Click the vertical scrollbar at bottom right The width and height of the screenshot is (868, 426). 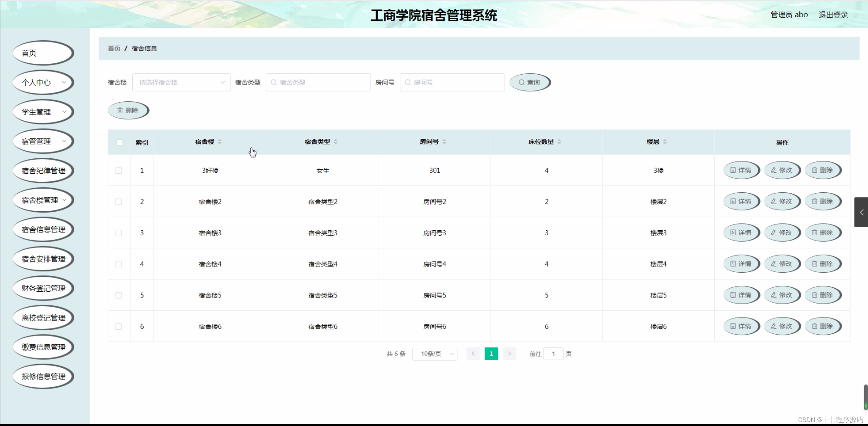tap(866, 397)
